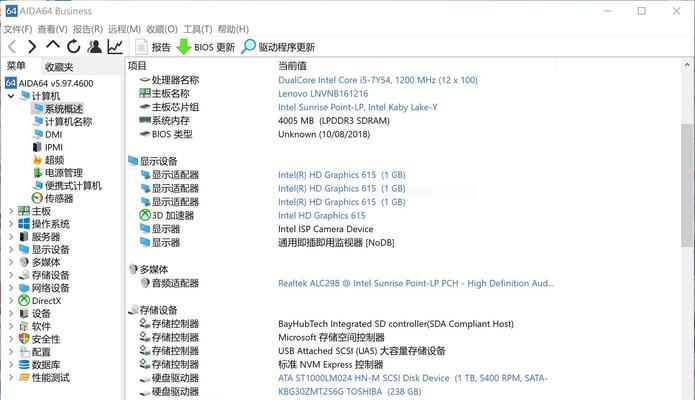This screenshot has width=695, height=400.
Task: Go forward with the toolbar forward arrow
Action: click(32, 47)
